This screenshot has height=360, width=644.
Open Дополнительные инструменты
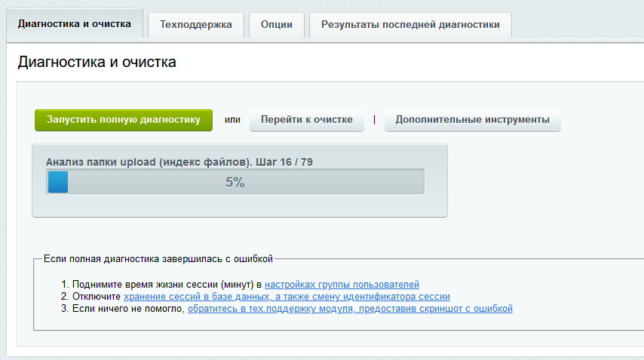(472, 120)
